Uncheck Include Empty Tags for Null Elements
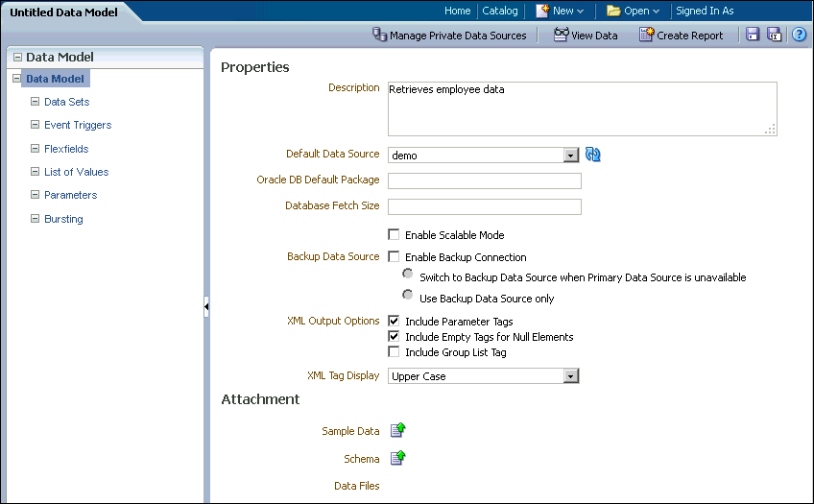The image size is (814, 504). [x=394, y=336]
